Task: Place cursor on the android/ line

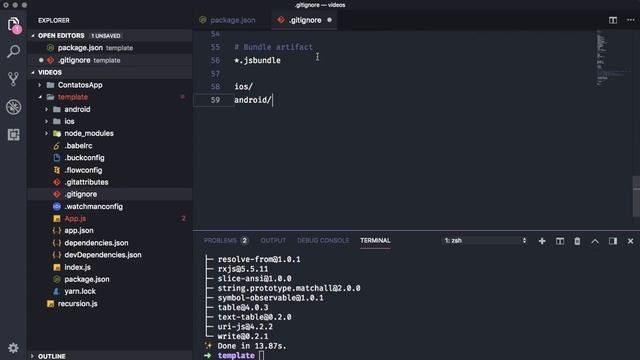Action: pyautogui.click(x=253, y=100)
